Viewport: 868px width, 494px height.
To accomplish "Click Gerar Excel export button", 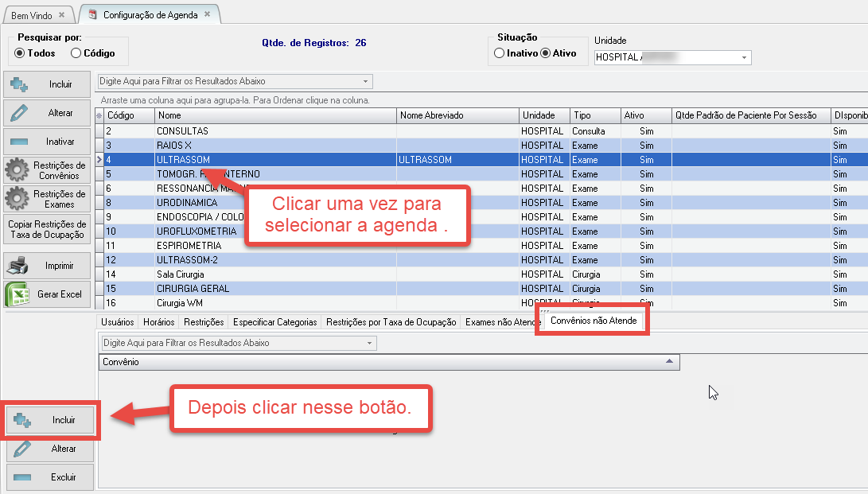I will tap(46, 294).
